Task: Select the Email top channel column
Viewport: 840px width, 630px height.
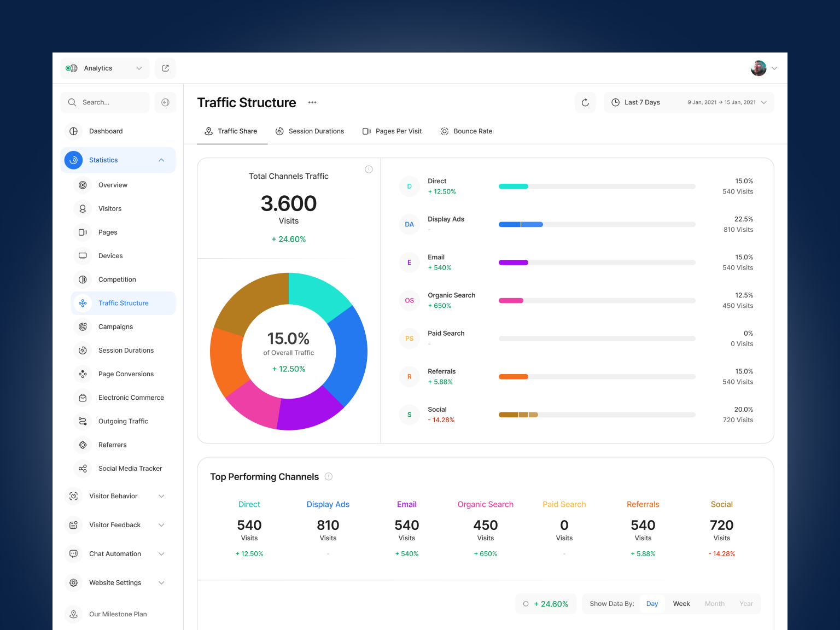Action: (407, 529)
